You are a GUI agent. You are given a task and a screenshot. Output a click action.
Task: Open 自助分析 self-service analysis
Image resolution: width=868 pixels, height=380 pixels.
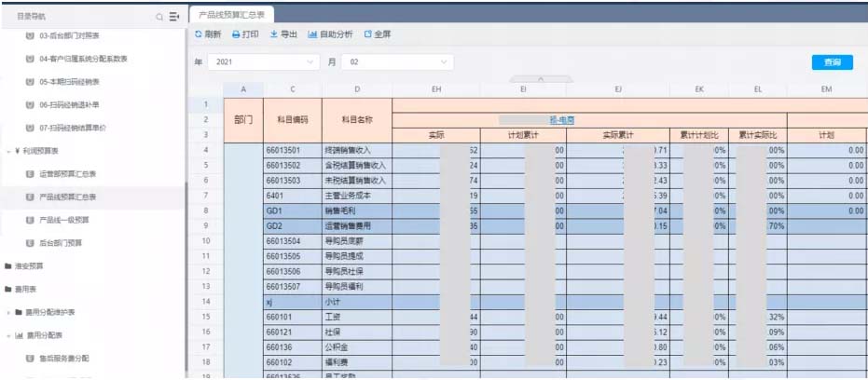(330, 34)
